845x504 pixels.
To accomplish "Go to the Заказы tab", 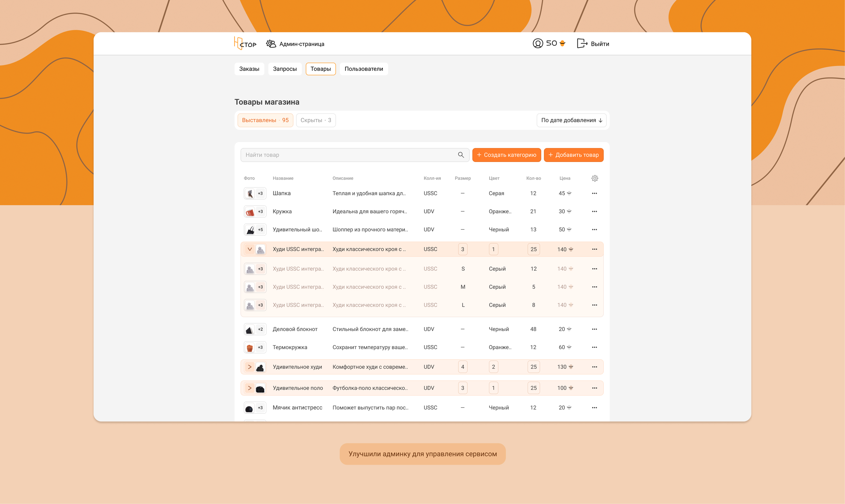I will [249, 69].
